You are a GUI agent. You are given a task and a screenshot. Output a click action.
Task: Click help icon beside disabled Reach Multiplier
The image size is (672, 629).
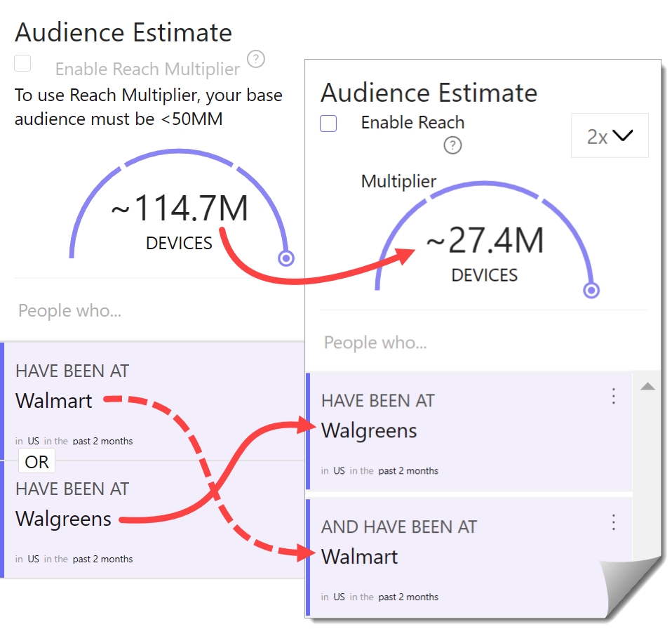tap(256, 59)
